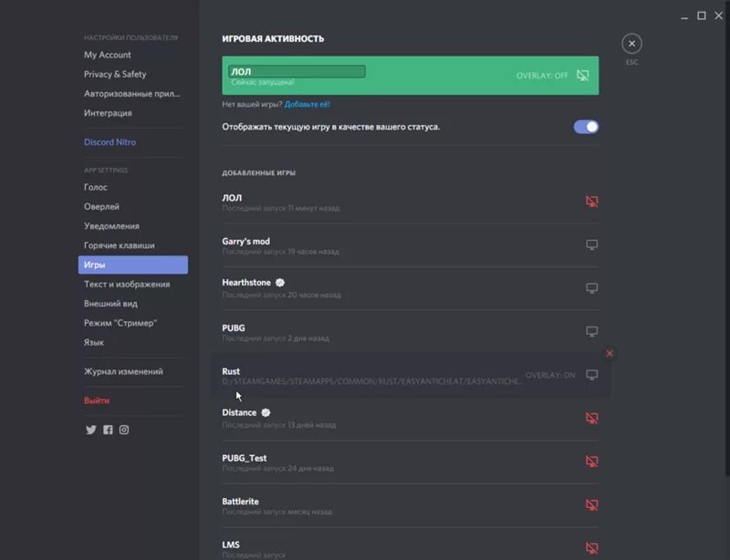Toggle display current game as status switch
The height and width of the screenshot is (560, 730).
[x=586, y=127]
